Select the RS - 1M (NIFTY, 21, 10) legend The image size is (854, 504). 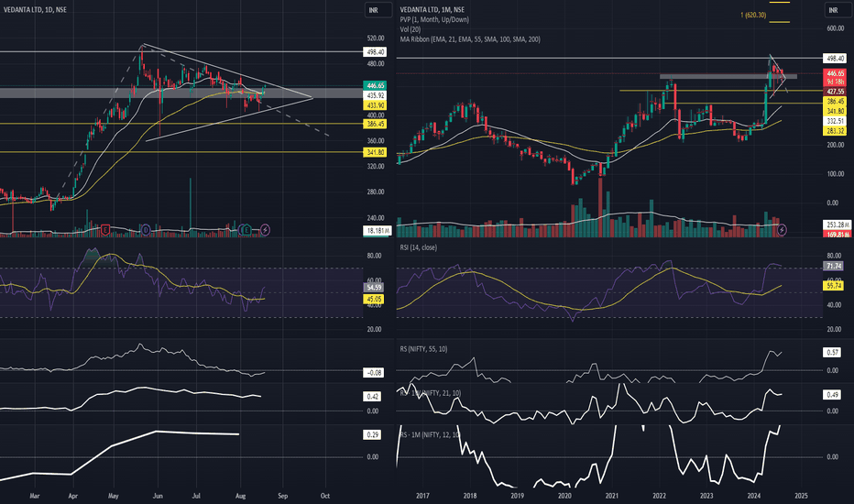point(431,393)
